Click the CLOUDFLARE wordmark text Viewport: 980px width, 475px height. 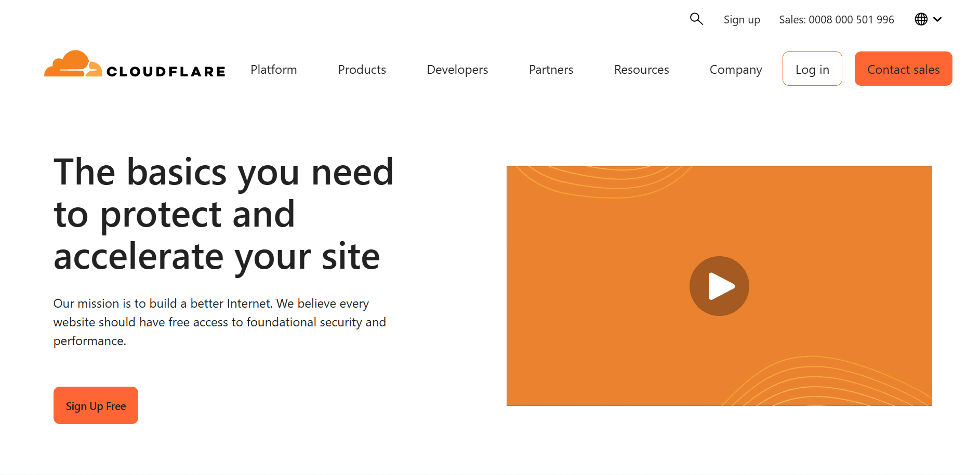pyautogui.click(x=166, y=71)
